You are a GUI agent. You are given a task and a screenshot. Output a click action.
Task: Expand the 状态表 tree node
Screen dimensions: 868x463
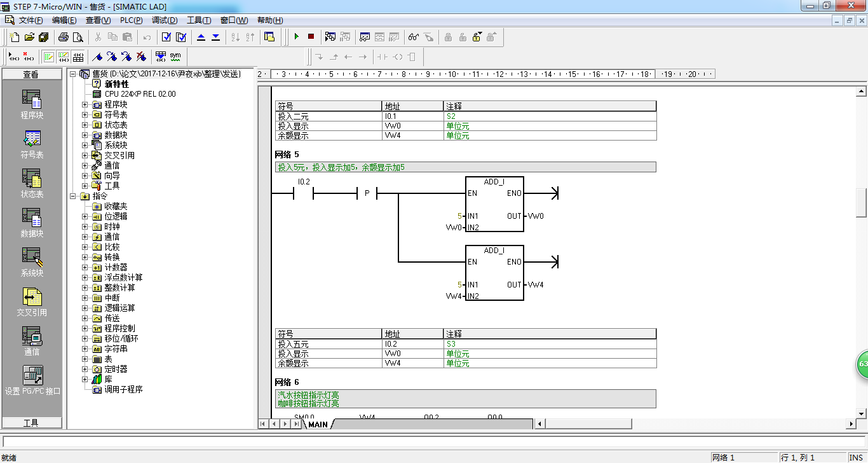(x=85, y=125)
